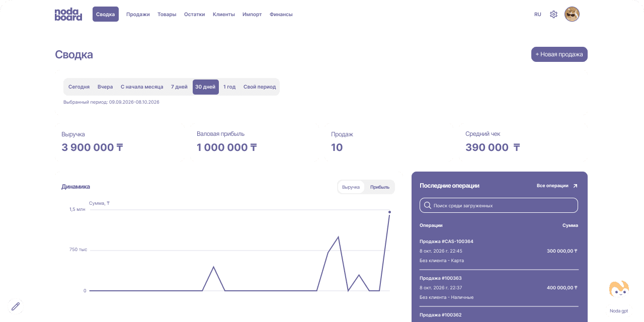The width and height of the screenshot is (644, 322).
Task: Select the Вчера period filter
Action: coord(105,87)
